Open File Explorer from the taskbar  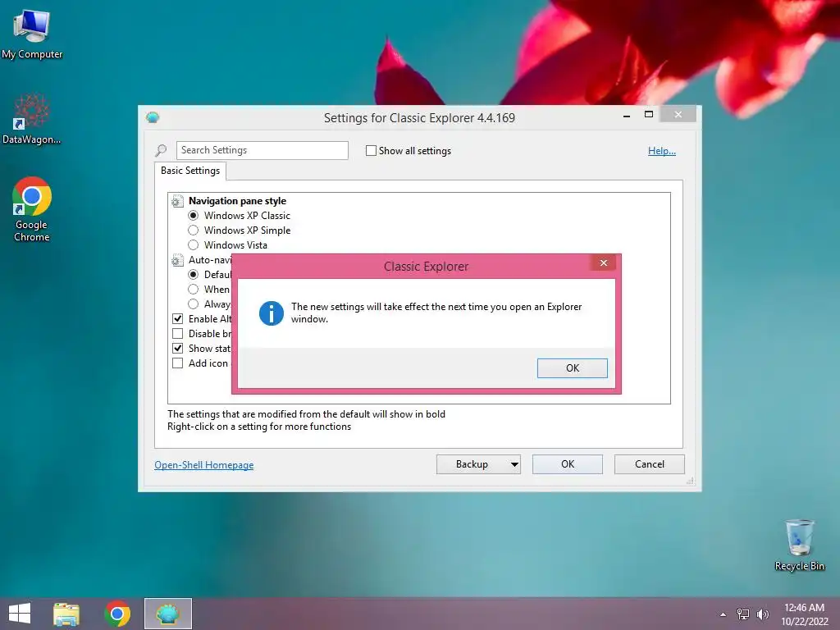coord(66,614)
